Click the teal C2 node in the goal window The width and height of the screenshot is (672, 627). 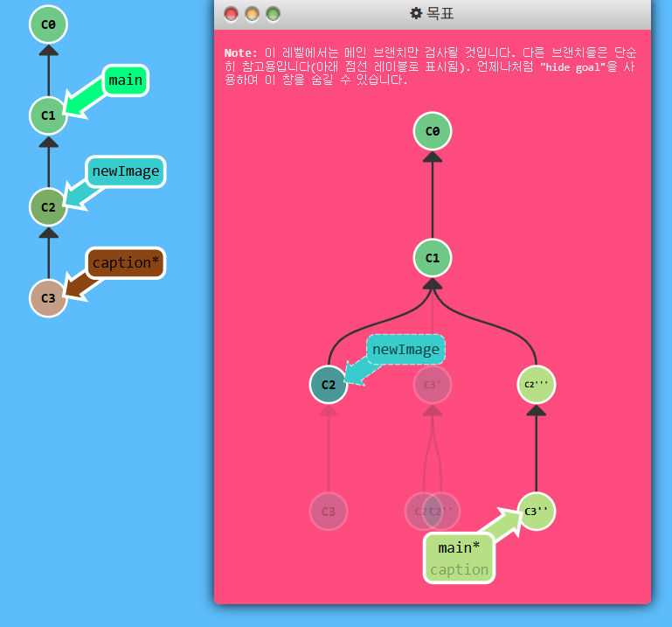coord(329,384)
